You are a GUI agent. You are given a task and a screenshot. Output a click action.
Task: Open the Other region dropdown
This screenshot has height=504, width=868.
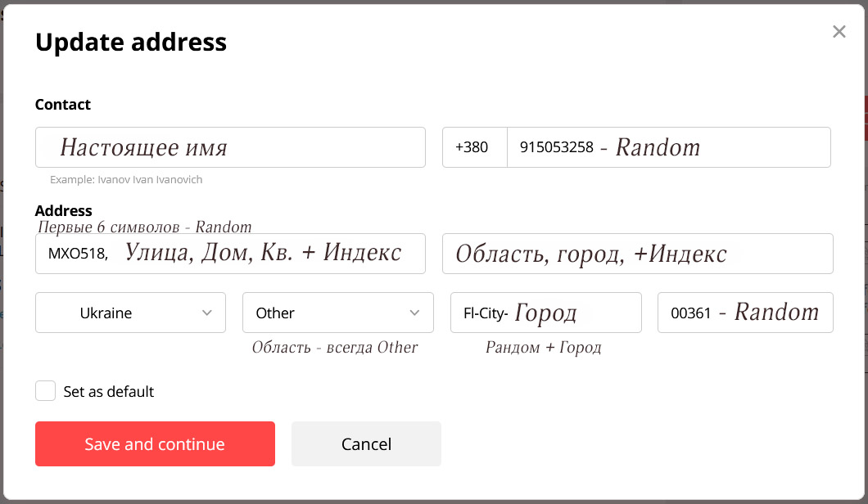(x=337, y=313)
